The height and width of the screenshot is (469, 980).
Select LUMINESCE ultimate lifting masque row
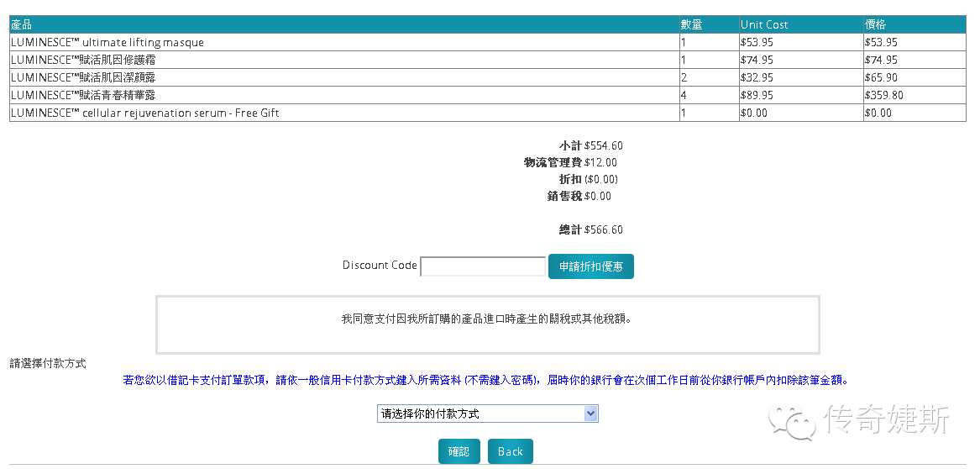click(488, 43)
